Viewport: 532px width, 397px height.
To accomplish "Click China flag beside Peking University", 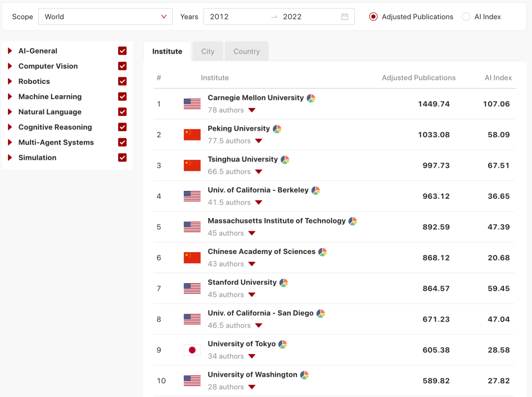I will [192, 135].
